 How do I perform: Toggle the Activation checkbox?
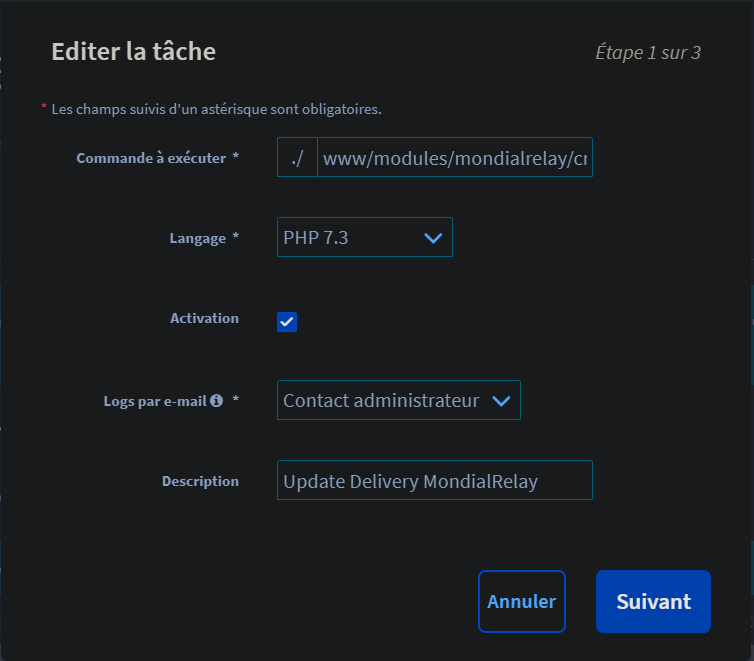287,321
